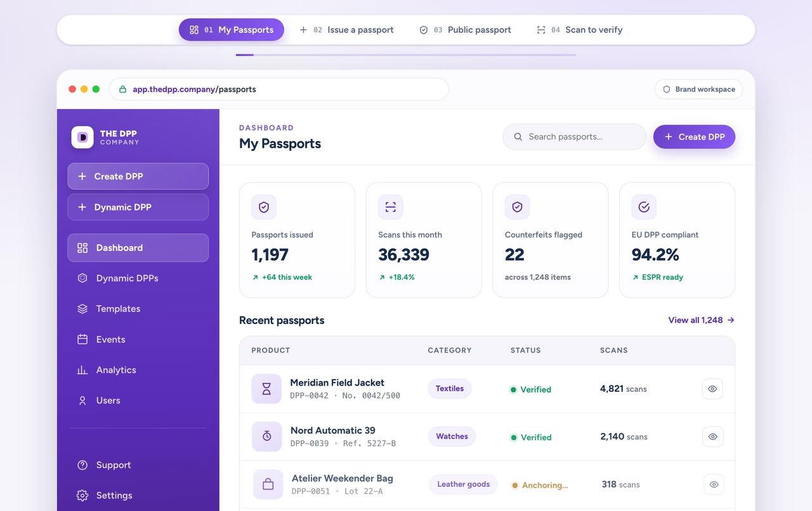Open Dashboard in the sidebar

click(x=138, y=248)
